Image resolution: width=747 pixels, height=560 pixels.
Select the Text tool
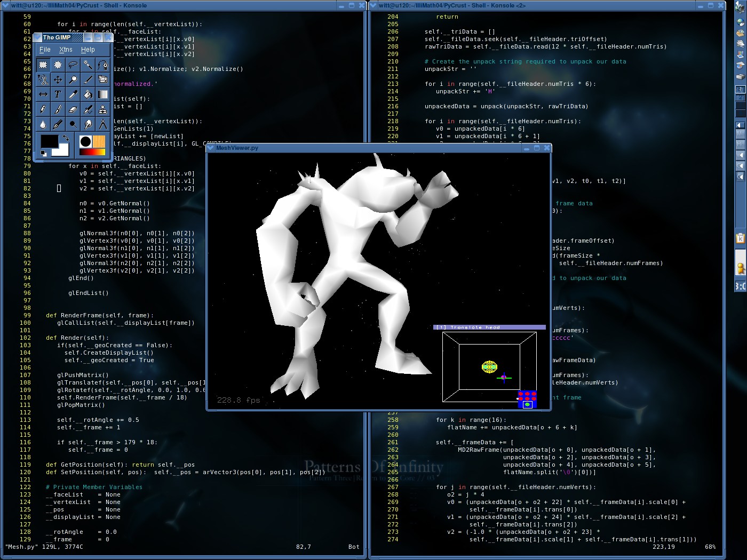tap(58, 94)
